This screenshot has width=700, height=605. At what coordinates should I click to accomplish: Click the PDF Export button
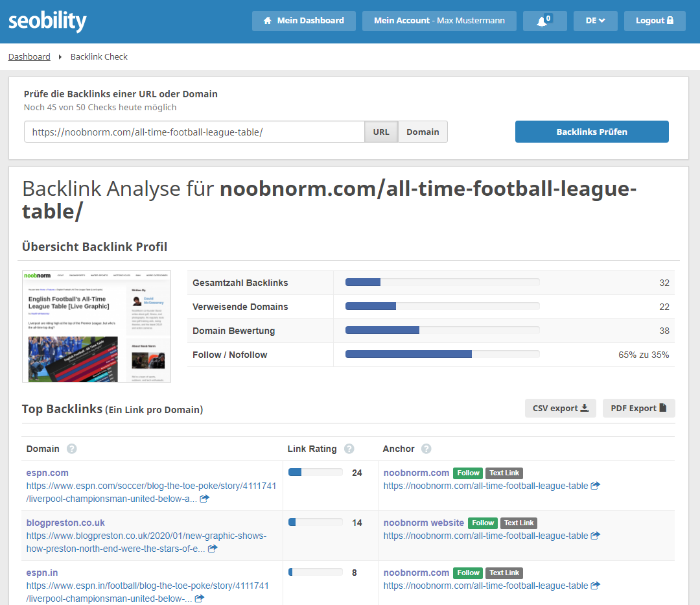(x=638, y=408)
